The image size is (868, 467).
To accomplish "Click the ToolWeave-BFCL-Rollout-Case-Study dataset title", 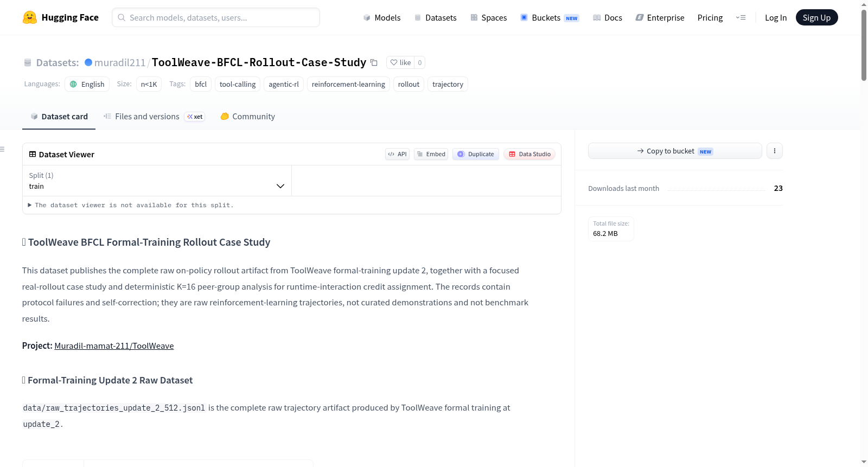I will (x=259, y=62).
